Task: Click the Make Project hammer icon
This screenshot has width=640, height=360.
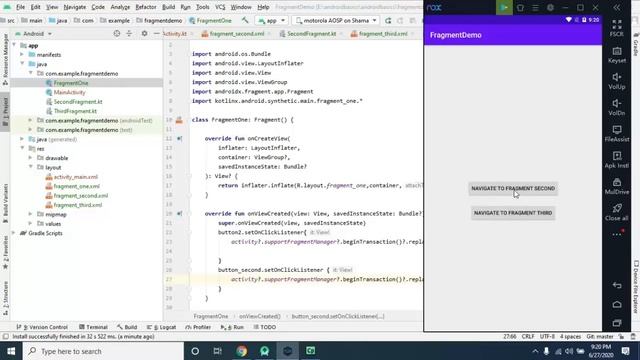Action: point(245,20)
